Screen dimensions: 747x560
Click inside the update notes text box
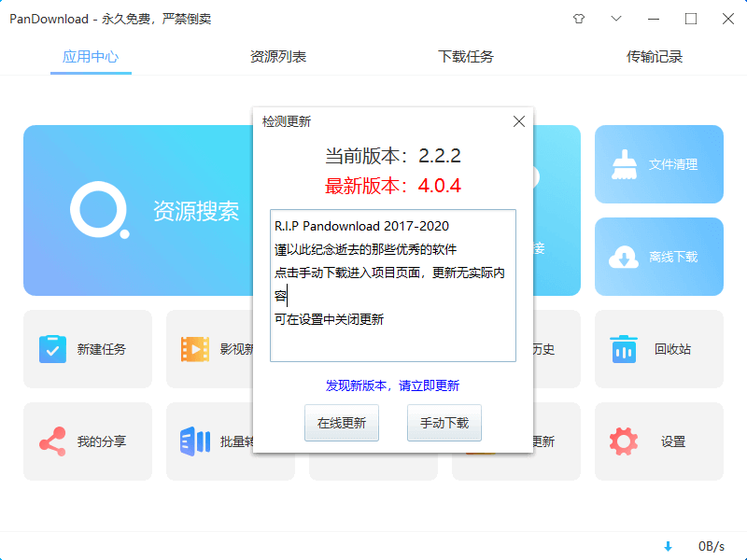point(393,286)
